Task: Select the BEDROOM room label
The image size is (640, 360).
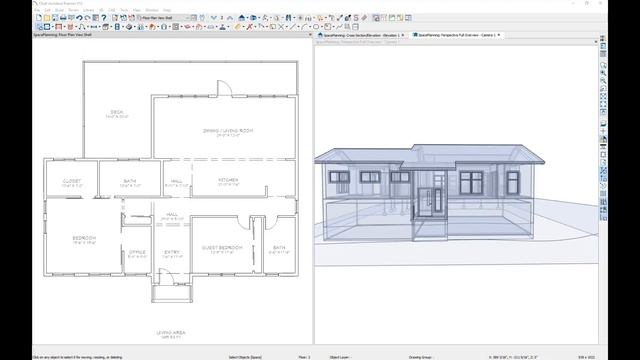Action: (x=84, y=238)
